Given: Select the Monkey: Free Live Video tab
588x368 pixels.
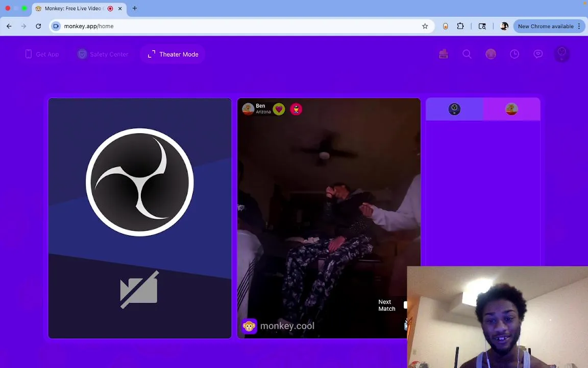Looking at the screenshot, I should (79, 8).
